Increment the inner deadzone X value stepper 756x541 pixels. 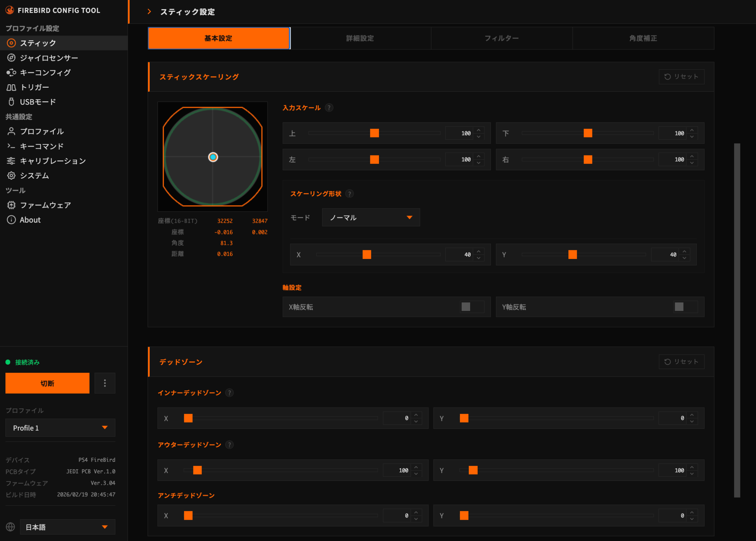[416, 415]
